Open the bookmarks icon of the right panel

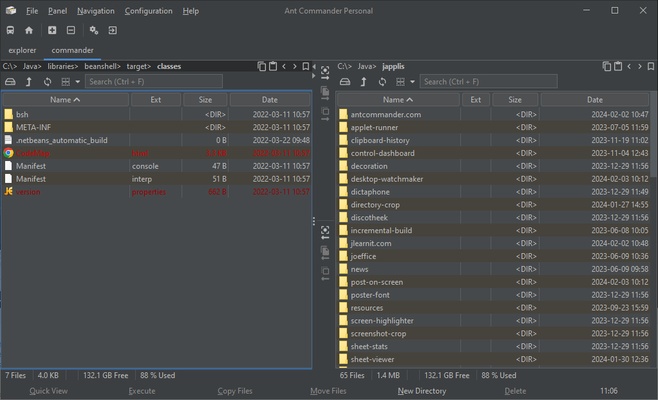tap(651, 66)
